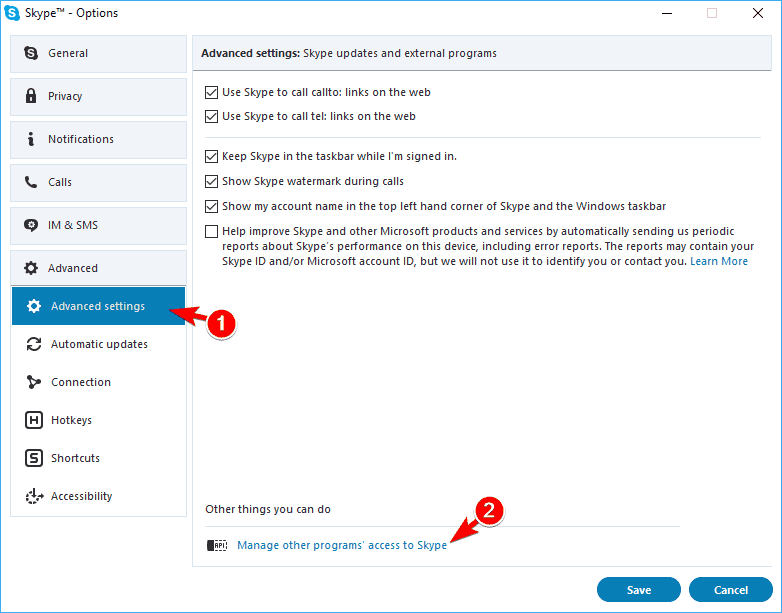Screen dimensions: 782x613
Task: Open the Learn More link
Action: [x=719, y=261]
